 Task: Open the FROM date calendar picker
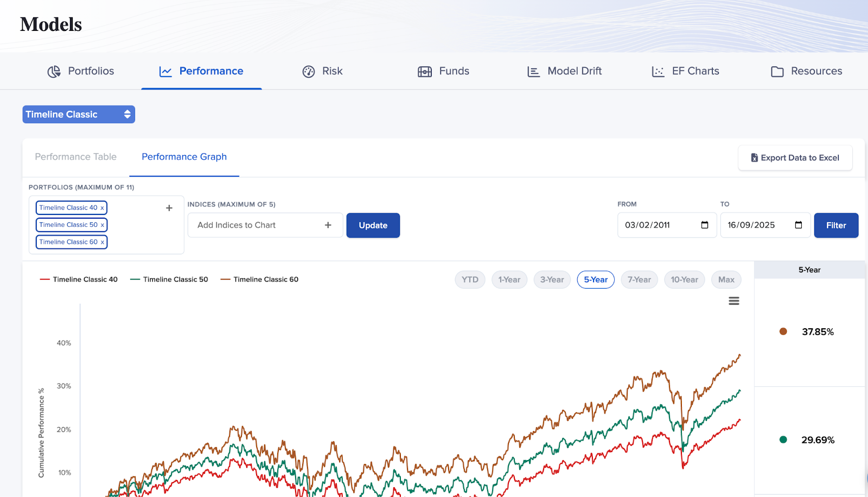click(x=705, y=225)
